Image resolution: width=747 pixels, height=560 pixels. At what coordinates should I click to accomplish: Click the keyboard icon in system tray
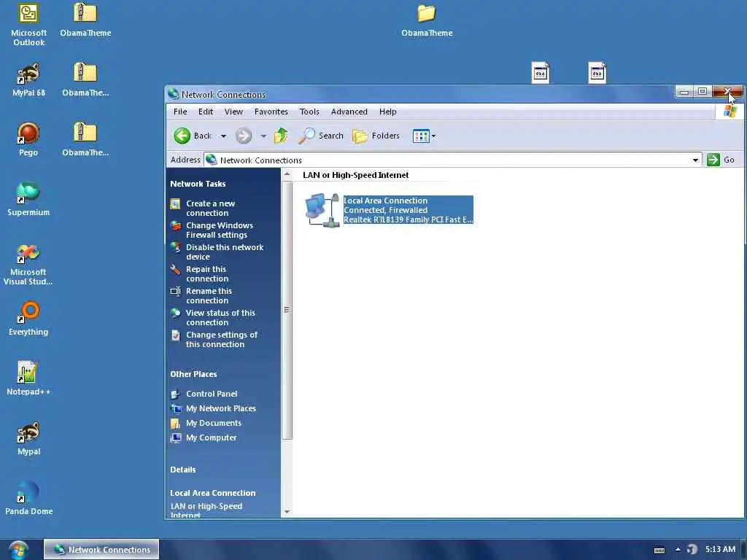(659, 550)
